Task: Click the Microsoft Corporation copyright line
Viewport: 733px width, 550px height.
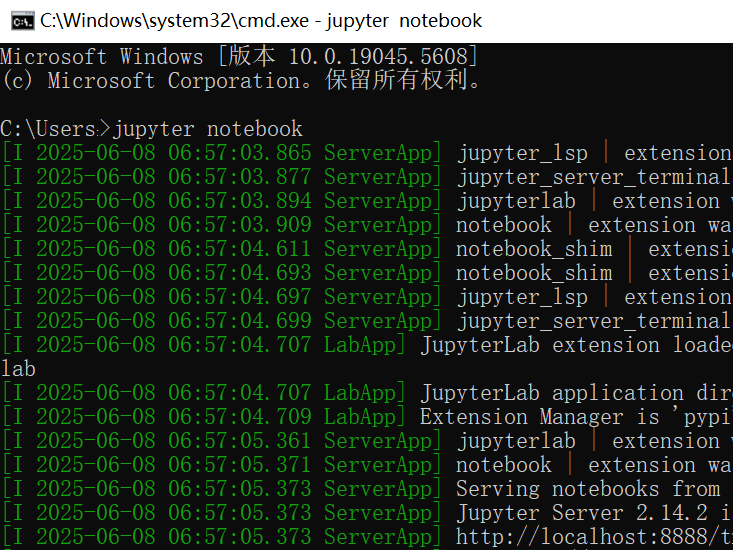Action: tap(240, 80)
